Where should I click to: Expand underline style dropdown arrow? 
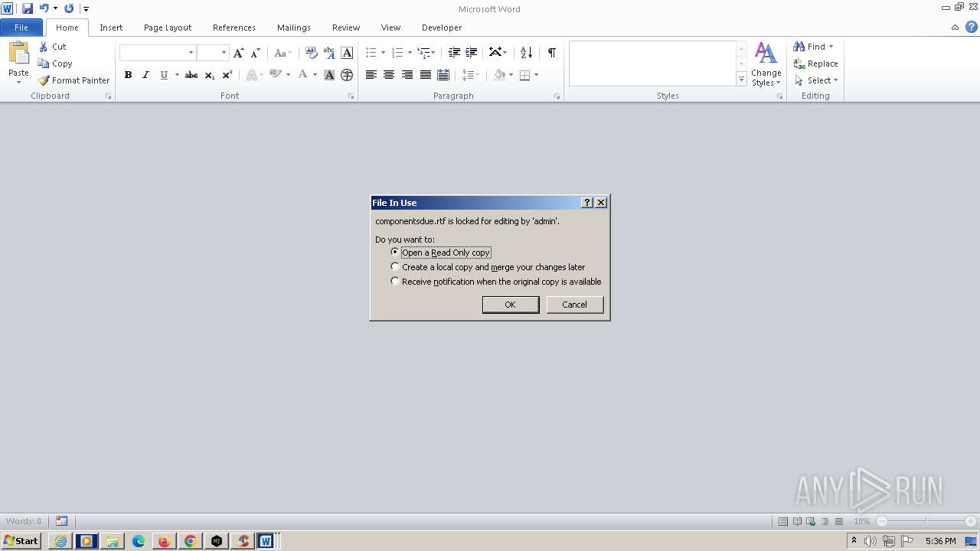click(x=177, y=75)
